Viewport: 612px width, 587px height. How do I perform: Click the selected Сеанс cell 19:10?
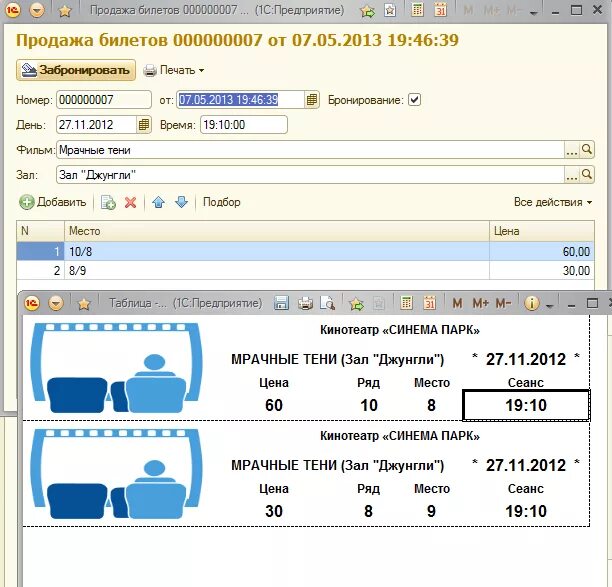coord(526,405)
